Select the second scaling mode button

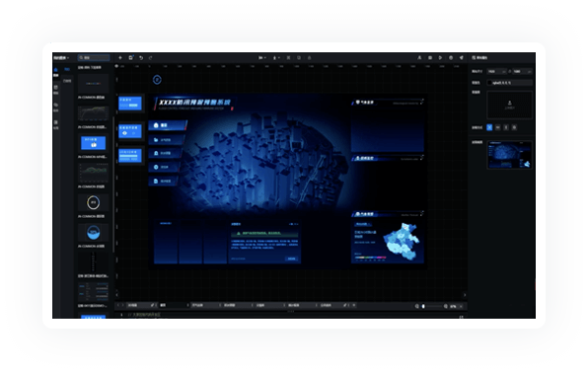click(x=497, y=127)
